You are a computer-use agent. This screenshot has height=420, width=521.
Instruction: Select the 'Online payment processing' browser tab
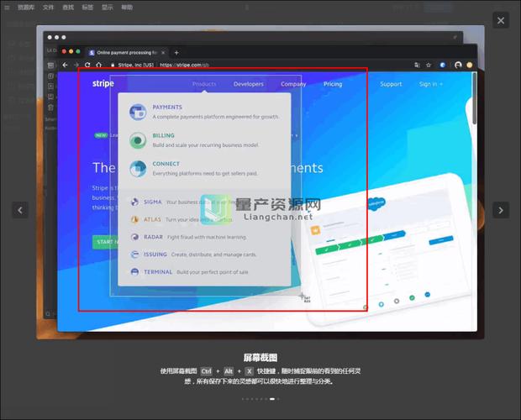(x=127, y=52)
